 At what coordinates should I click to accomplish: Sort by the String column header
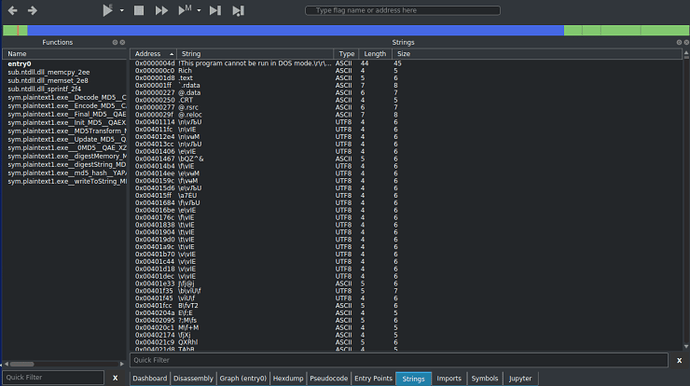(255, 54)
